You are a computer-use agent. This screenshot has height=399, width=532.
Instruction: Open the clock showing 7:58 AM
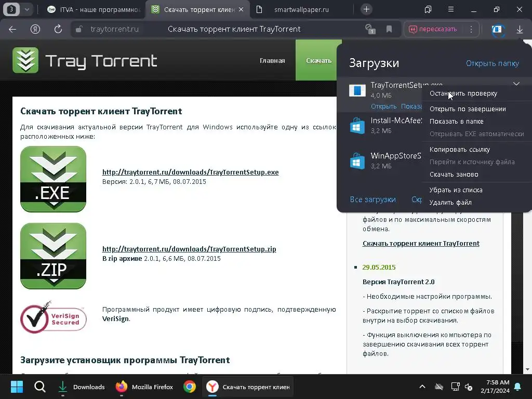pyautogui.click(x=495, y=387)
